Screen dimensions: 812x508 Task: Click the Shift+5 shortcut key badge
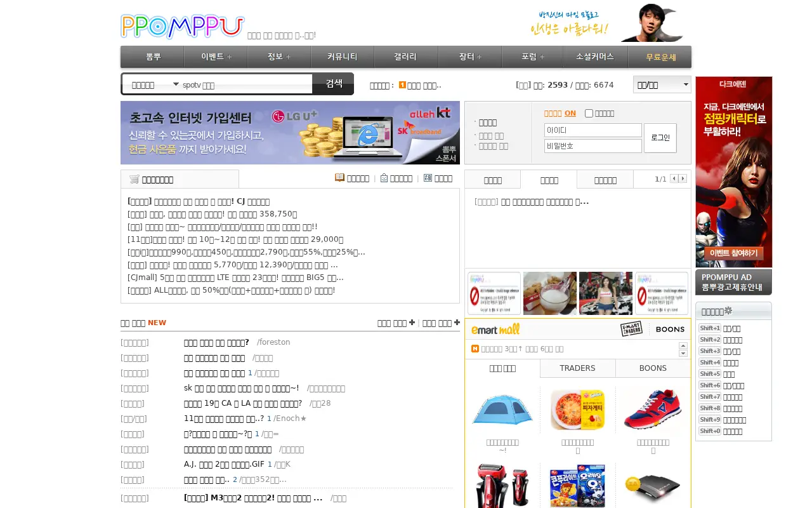[x=710, y=374]
